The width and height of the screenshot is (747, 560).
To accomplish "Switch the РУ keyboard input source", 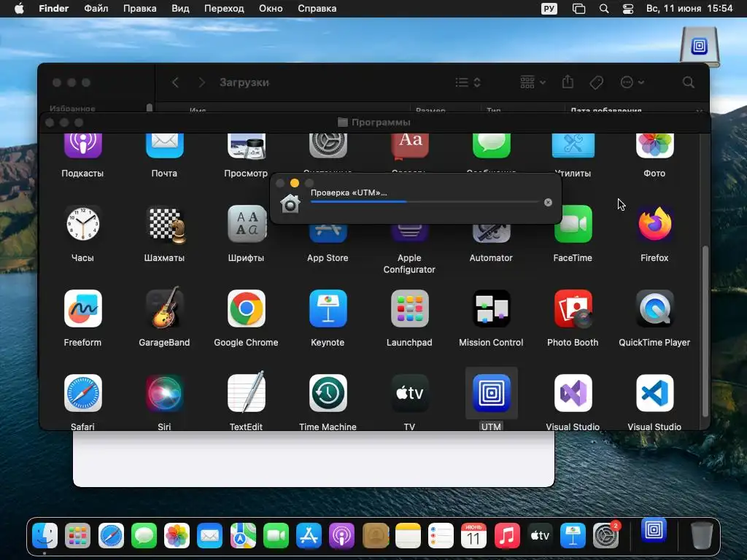I will tap(549, 9).
